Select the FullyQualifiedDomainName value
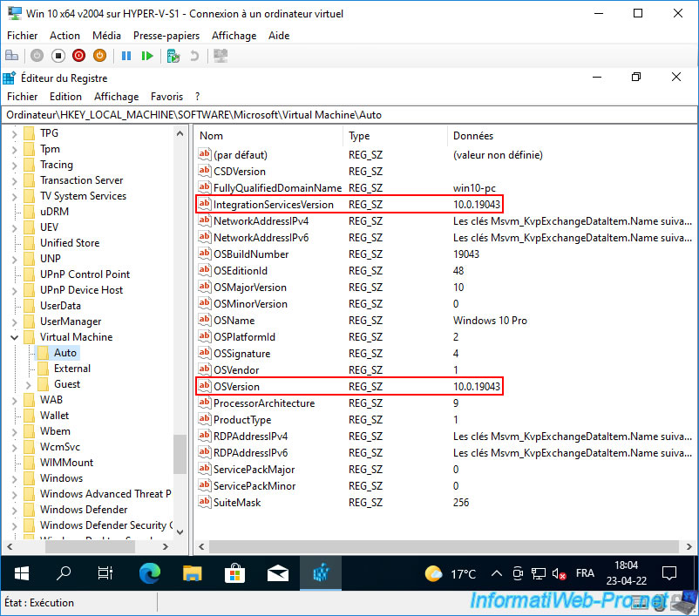Image resolution: width=699 pixels, height=616 pixels. click(x=277, y=188)
